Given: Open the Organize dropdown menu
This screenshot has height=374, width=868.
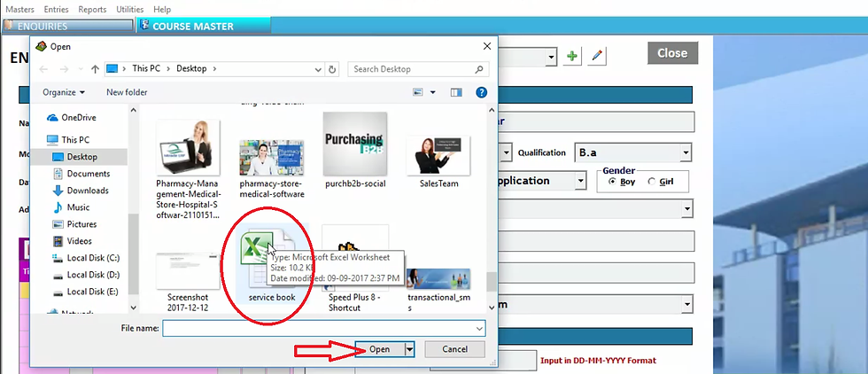Looking at the screenshot, I should 64,92.
